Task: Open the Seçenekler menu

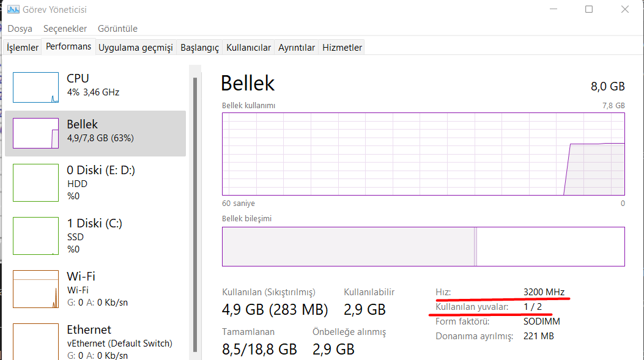Action: click(65, 29)
